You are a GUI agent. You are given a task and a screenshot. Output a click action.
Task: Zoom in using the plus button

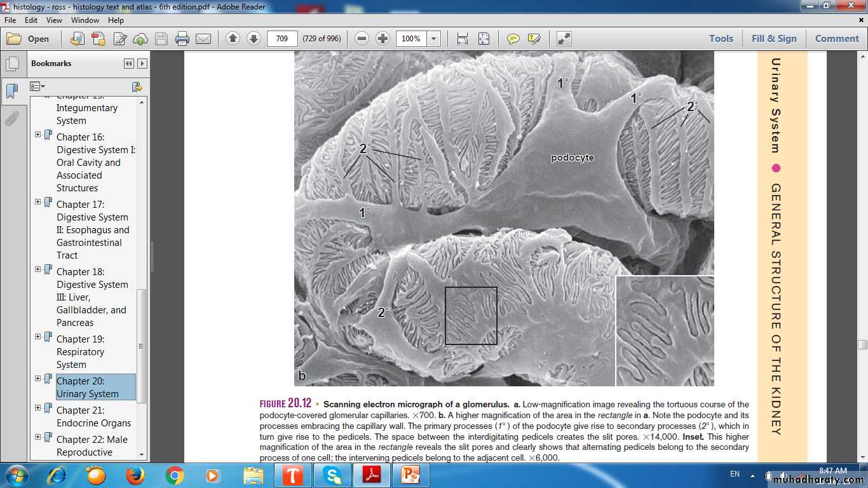(383, 39)
